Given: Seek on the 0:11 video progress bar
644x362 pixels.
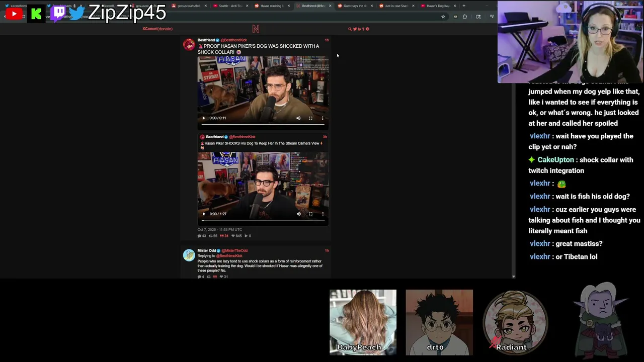Looking at the screenshot, I should [x=263, y=124].
